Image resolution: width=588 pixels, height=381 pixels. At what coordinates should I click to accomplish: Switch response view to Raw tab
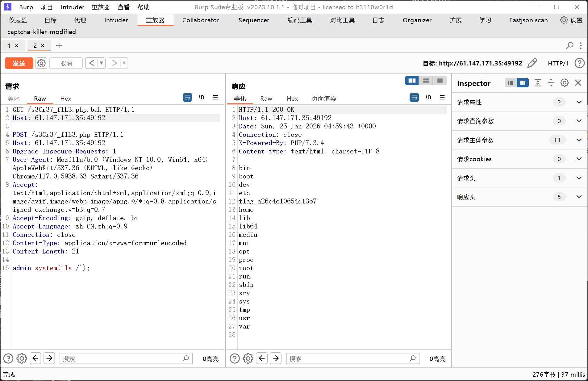click(x=266, y=98)
